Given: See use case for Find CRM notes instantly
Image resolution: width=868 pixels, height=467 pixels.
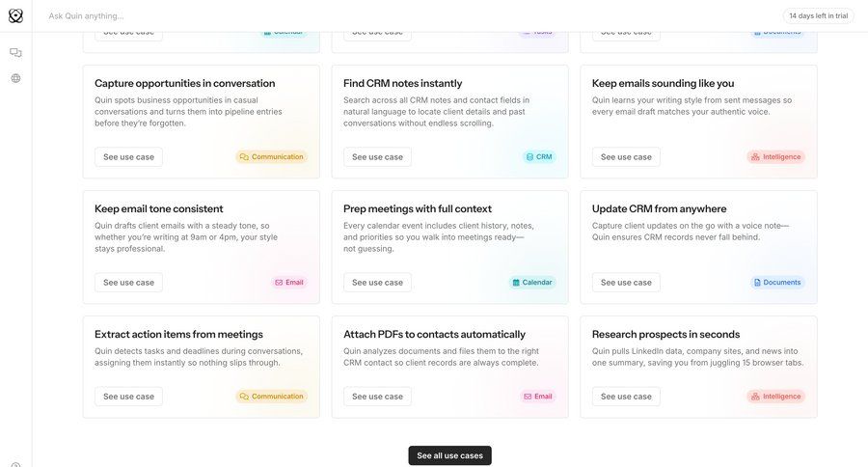Looking at the screenshot, I should [x=377, y=157].
